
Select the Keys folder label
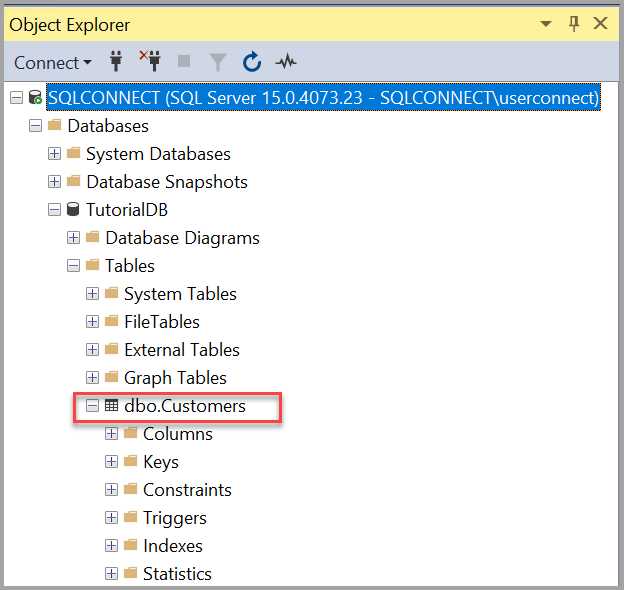pos(161,463)
